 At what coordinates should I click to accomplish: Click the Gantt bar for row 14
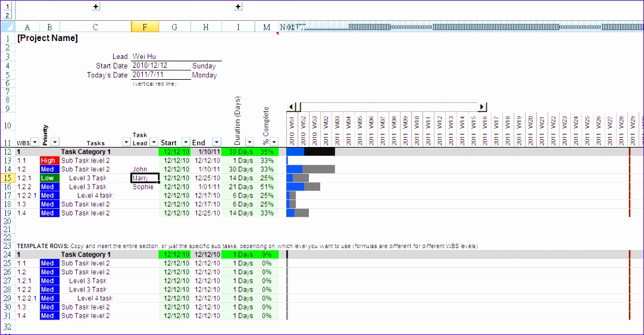pyautogui.click(x=311, y=169)
